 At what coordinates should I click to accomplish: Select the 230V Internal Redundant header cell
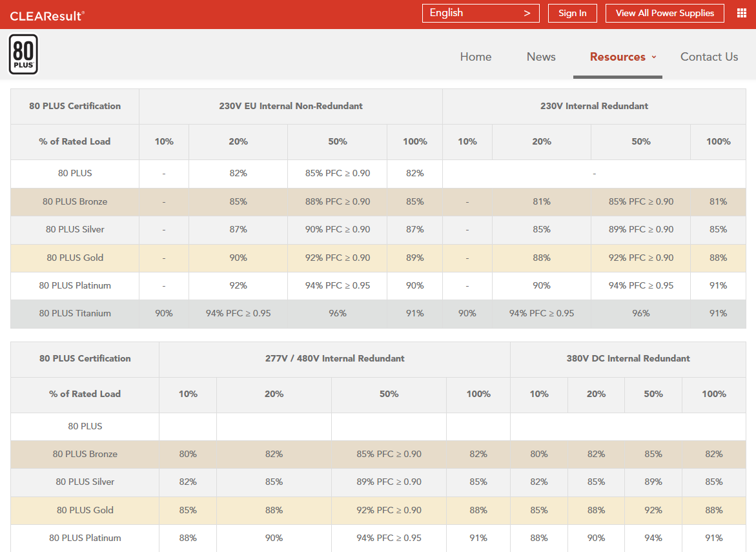point(594,106)
